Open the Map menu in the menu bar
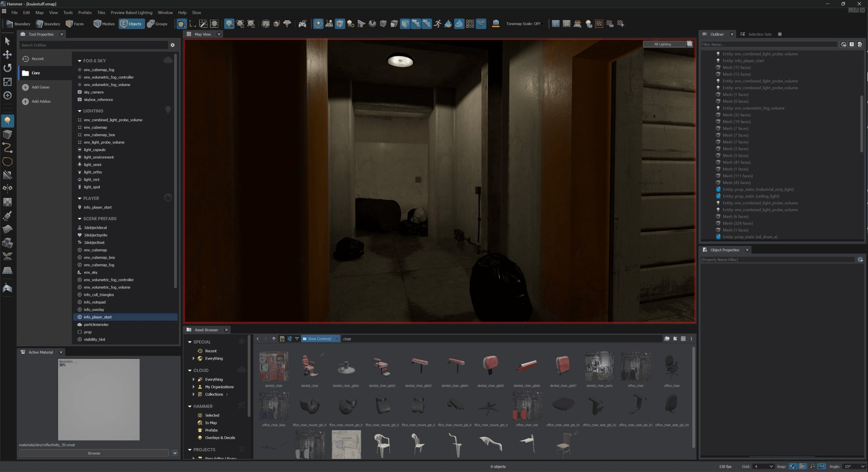 pyautogui.click(x=39, y=12)
